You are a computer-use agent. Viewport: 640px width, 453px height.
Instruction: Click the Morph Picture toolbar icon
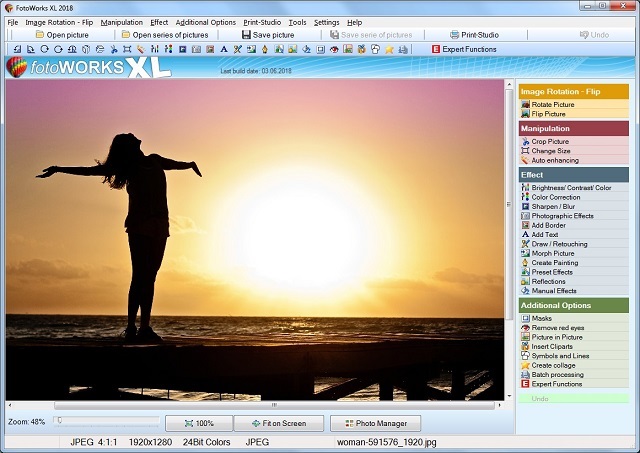tap(251, 49)
